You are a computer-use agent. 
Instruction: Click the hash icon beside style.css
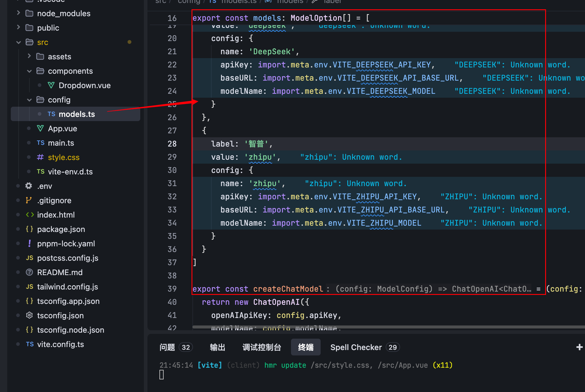[x=40, y=157]
